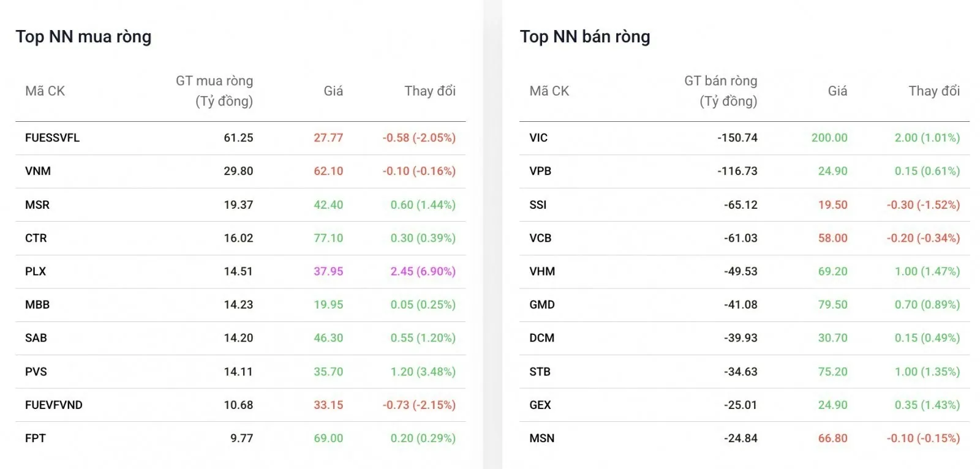Click FUEVFVND price 33.15

tap(328, 405)
